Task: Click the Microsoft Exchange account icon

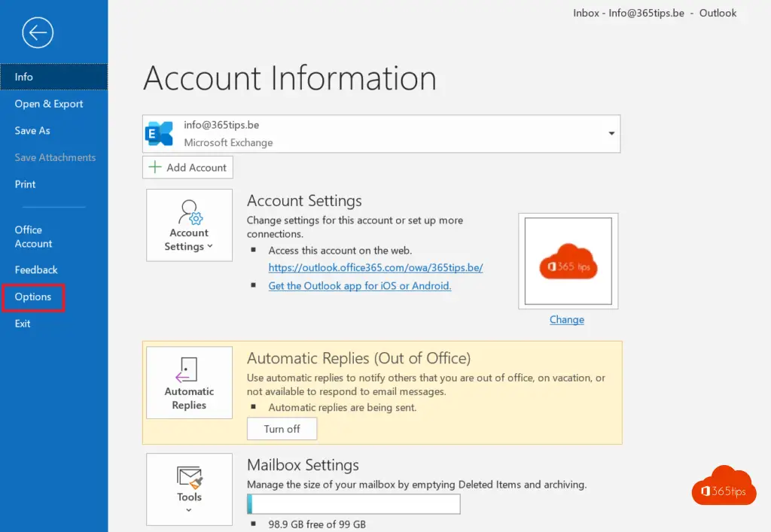Action: (x=159, y=133)
